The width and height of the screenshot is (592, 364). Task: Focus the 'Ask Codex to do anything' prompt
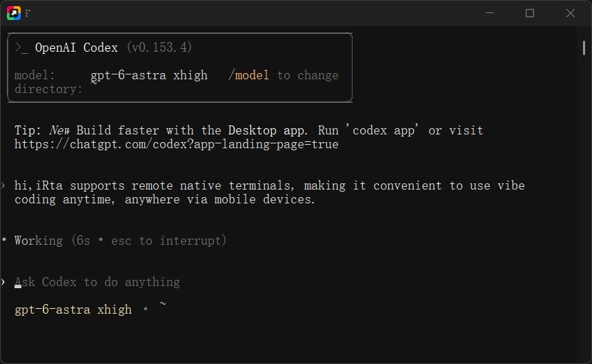tap(97, 282)
